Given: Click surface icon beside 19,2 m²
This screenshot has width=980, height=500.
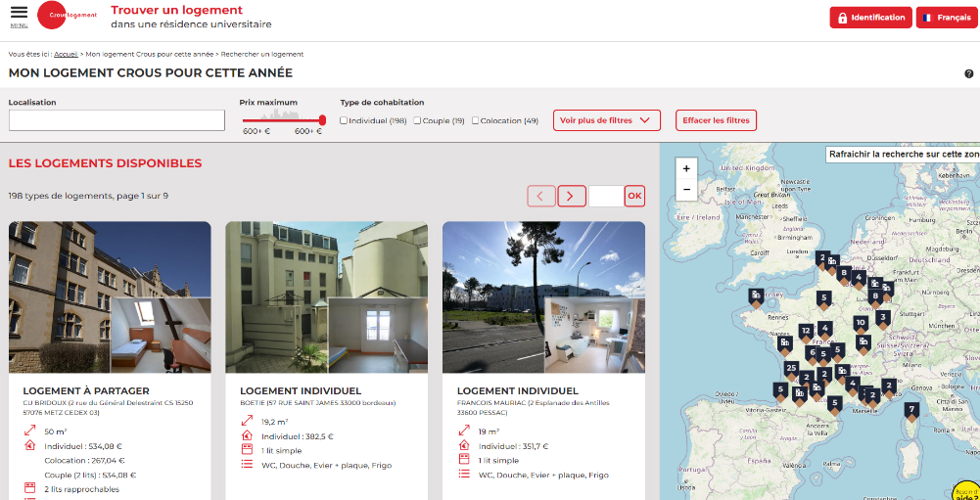Looking at the screenshot, I should click(x=247, y=422).
